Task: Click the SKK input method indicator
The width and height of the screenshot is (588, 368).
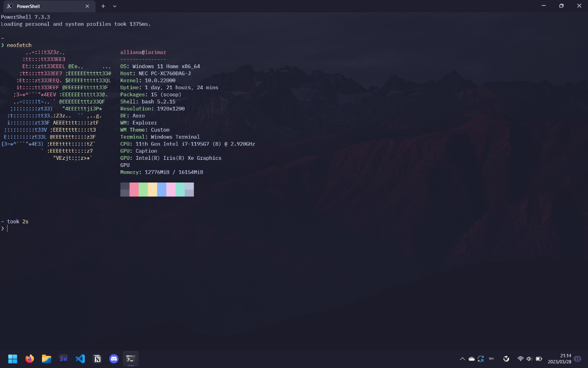Action: point(491,359)
